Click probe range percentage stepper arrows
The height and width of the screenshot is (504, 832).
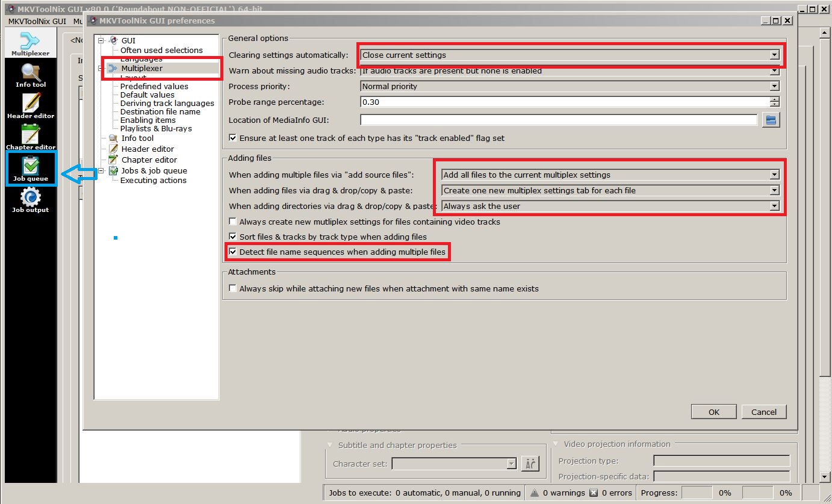coord(775,102)
